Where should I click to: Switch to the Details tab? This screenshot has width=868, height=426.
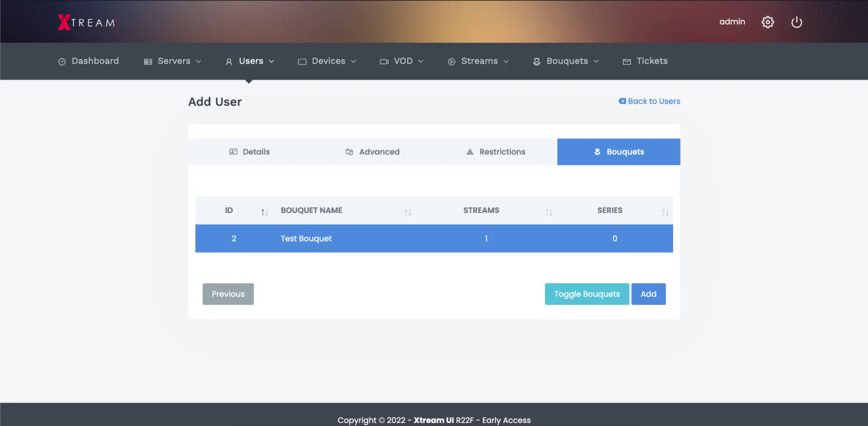pyautogui.click(x=250, y=152)
